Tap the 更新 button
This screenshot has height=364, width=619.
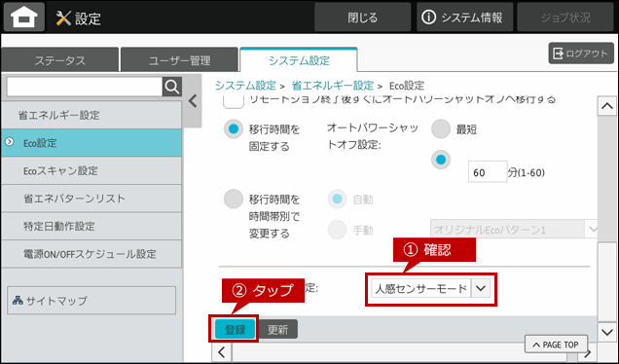coord(278,329)
